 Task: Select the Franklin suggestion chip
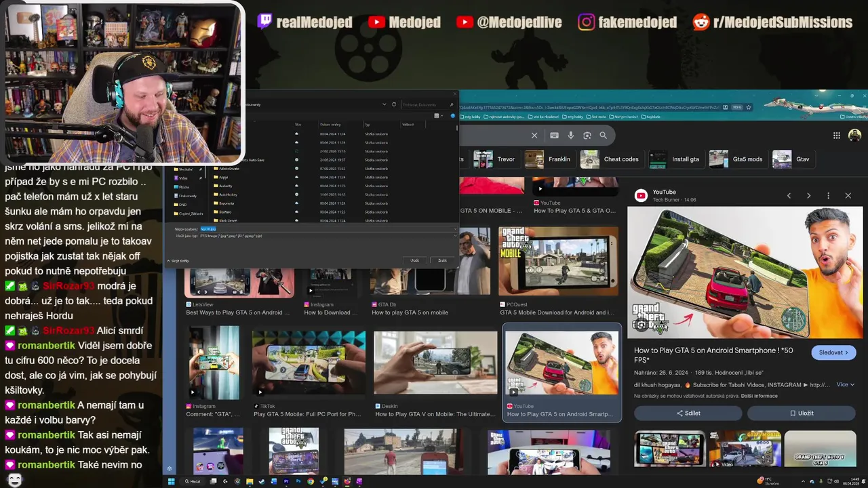point(550,159)
